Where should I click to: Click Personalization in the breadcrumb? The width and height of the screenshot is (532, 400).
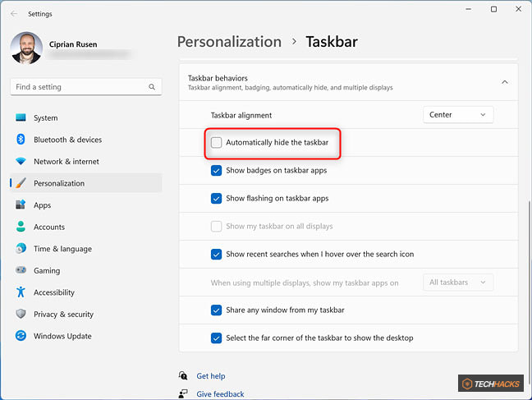tap(229, 42)
